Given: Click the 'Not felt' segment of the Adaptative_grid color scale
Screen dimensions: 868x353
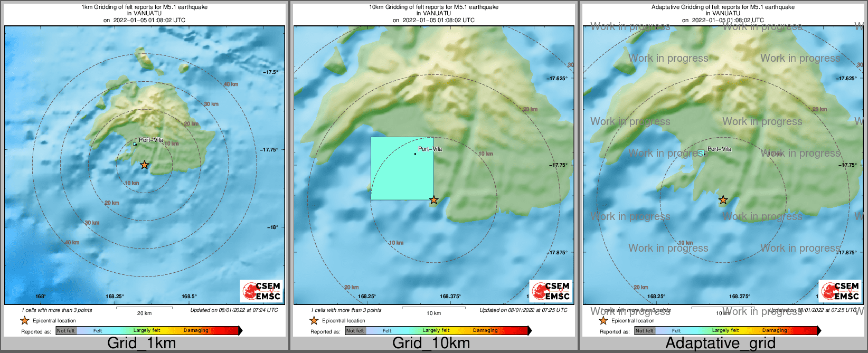Looking at the screenshot, I should (645, 331).
